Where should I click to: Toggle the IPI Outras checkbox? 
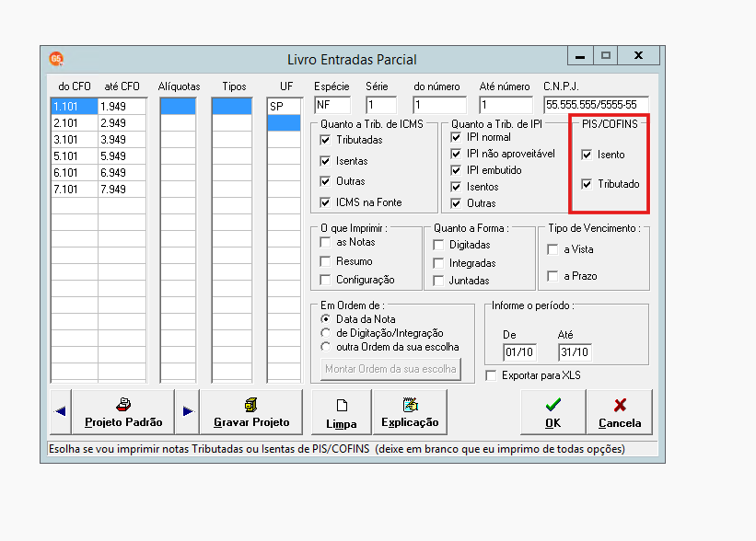coord(456,203)
